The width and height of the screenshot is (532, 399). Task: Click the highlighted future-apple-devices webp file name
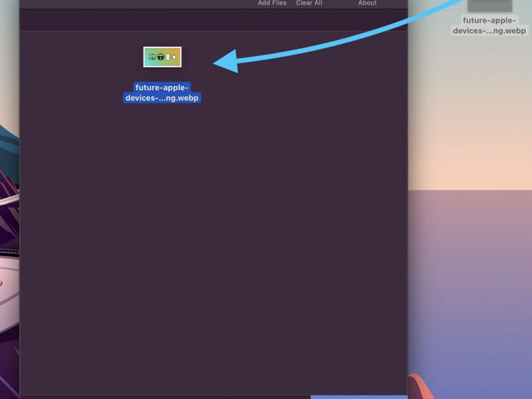(x=162, y=92)
